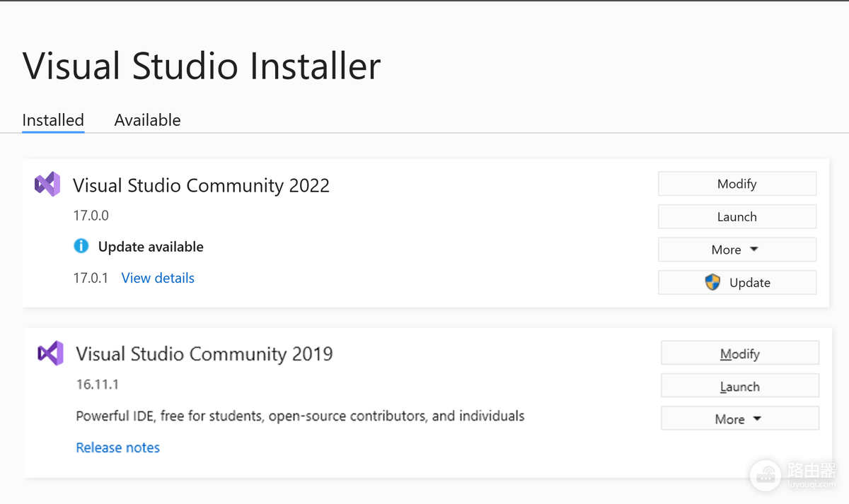Click the Powerful IDE description text
Viewport: 849px width, 504px height.
pyautogui.click(x=300, y=416)
